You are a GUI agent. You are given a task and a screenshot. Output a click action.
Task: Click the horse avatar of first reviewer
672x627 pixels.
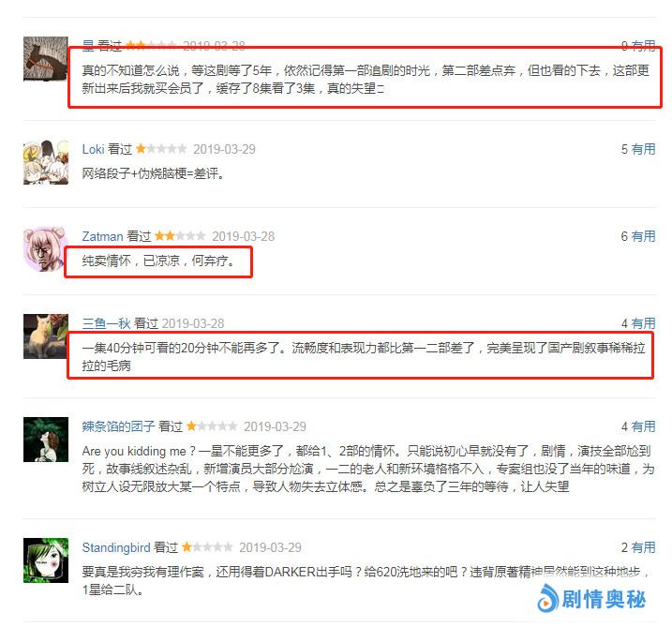click(46, 59)
